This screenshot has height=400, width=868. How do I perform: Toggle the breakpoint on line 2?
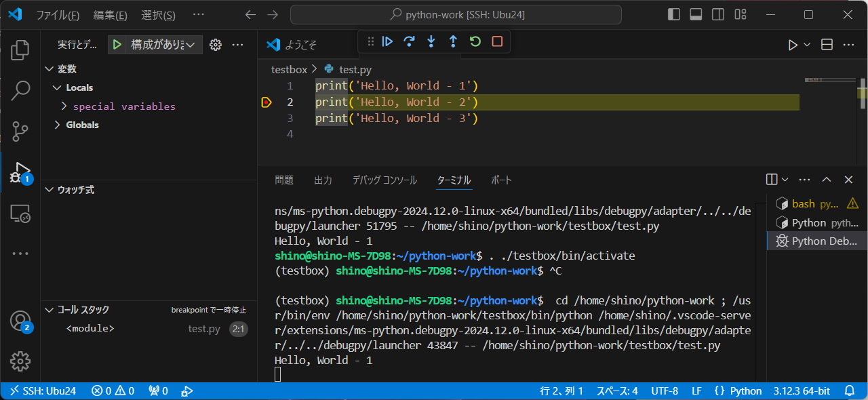point(267,102)
